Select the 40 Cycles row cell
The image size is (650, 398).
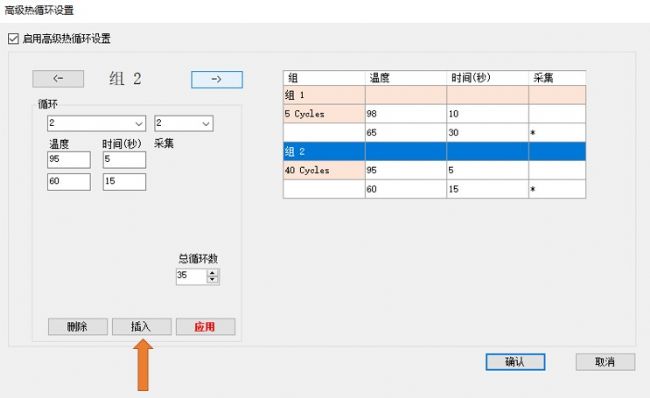(x=324, y=170)
